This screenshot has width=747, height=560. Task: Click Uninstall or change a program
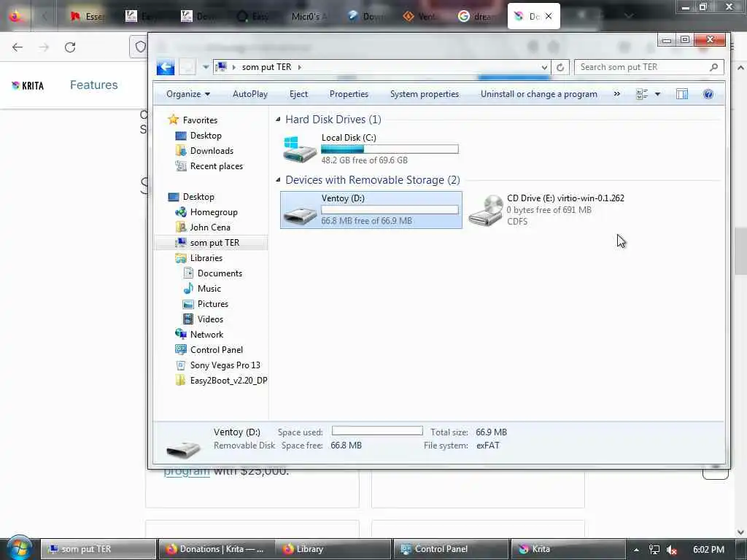pyautogui.click(x=539, y=94)
